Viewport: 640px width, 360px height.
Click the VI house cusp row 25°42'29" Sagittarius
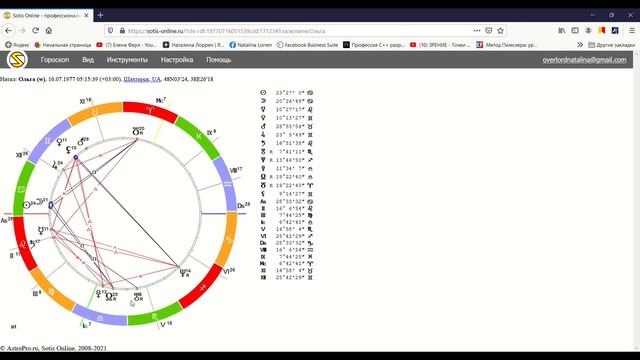point(287,236)
